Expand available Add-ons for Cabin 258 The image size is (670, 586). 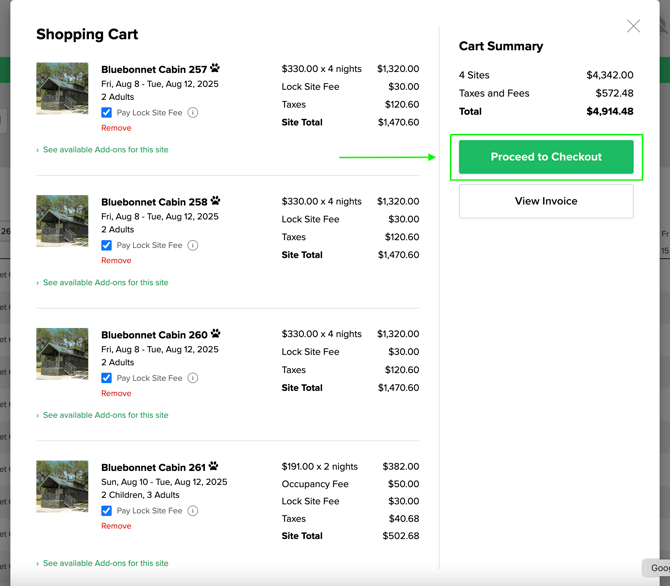(x=105, y=283)
